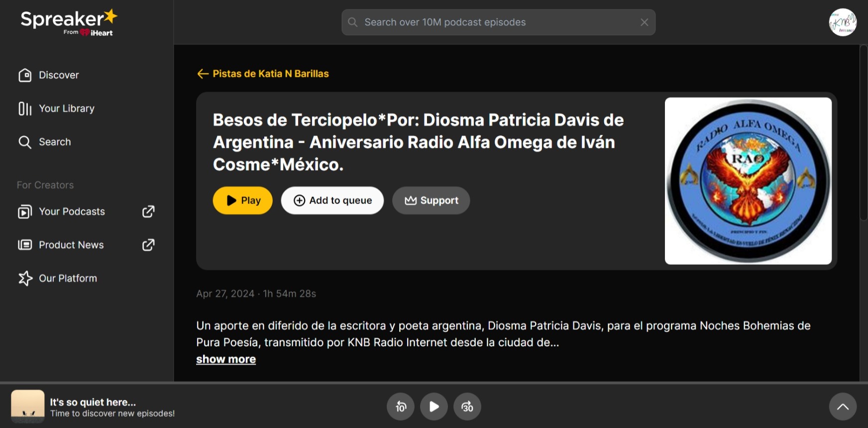
Task: Select Search in the sidebar
Action: [x=45, y=142]
